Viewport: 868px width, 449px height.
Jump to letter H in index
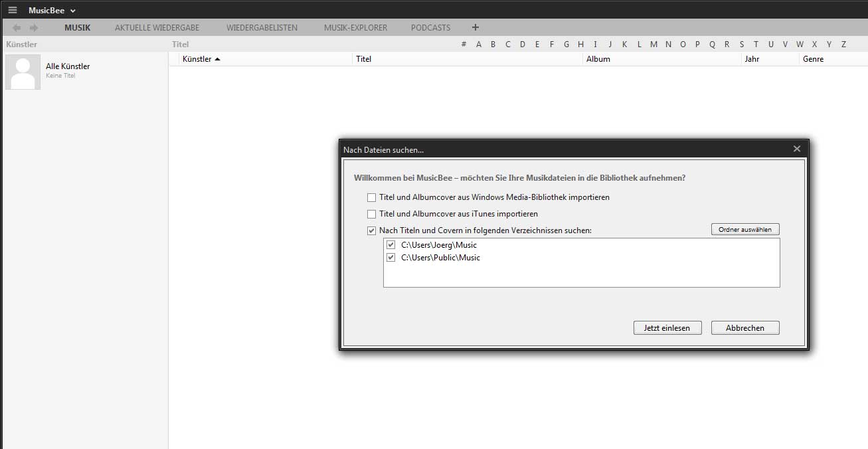(x=580, y=45)
